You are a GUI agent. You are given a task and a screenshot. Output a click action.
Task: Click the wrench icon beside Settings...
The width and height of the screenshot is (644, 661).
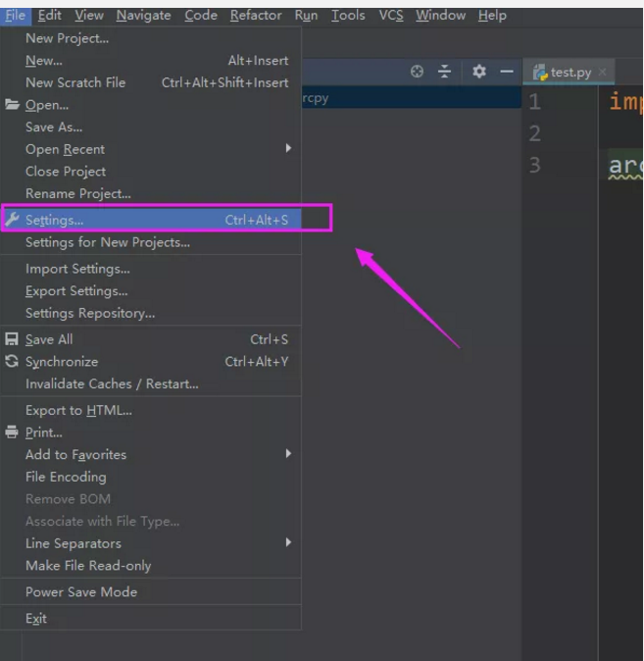[x=12, y=220]
